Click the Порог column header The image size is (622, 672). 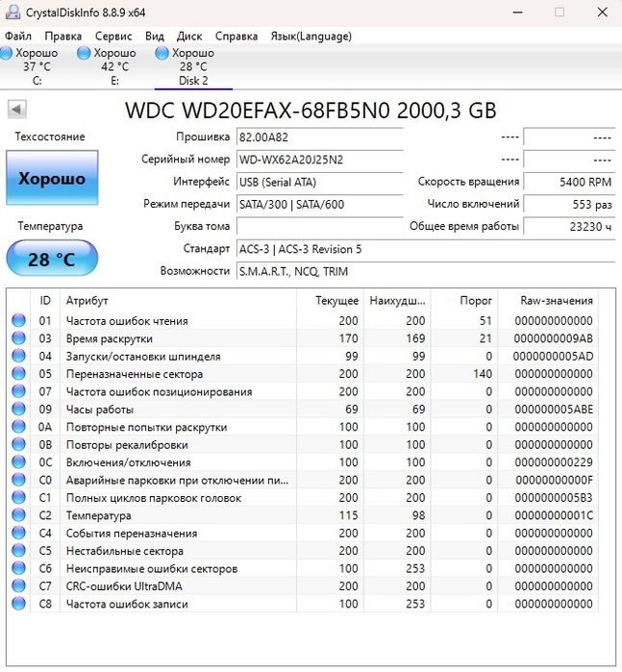pyautogui.click(x=464, y=300)
